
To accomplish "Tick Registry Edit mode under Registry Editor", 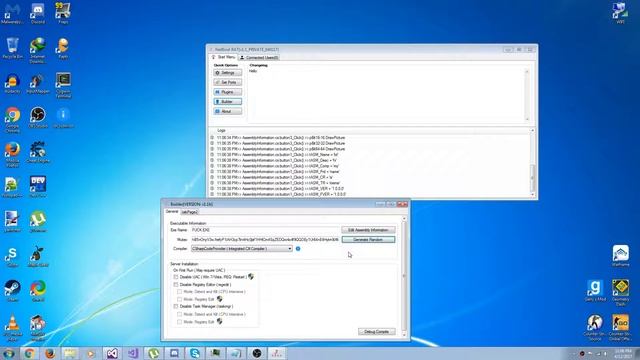I will coord(180,299).
